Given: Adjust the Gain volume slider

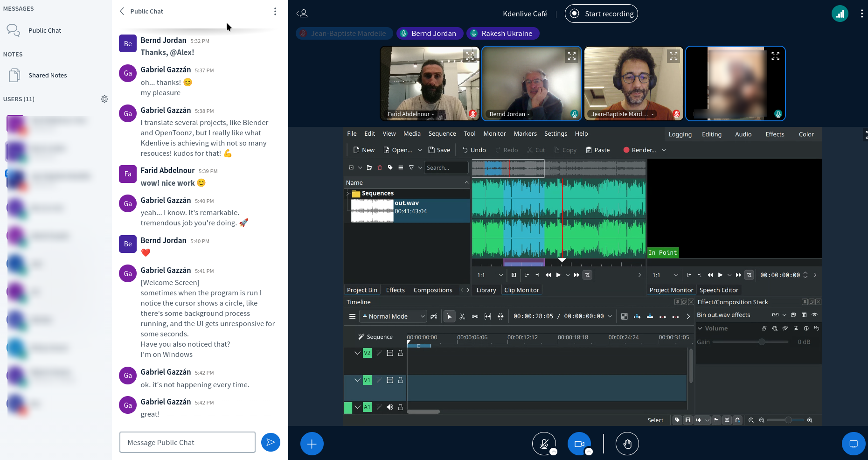Looking at the screenshot, I should point(762,342).
